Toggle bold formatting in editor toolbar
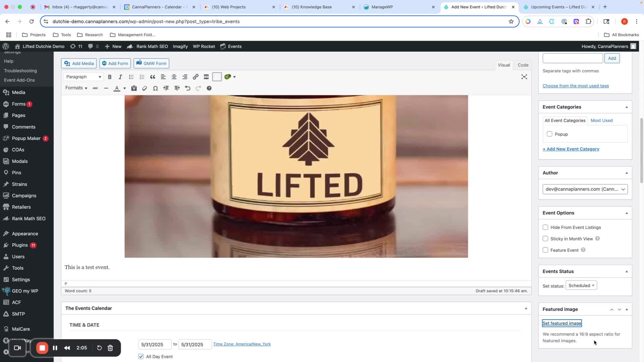The height and width of the screenshot is (362, 644). point(110,77)
